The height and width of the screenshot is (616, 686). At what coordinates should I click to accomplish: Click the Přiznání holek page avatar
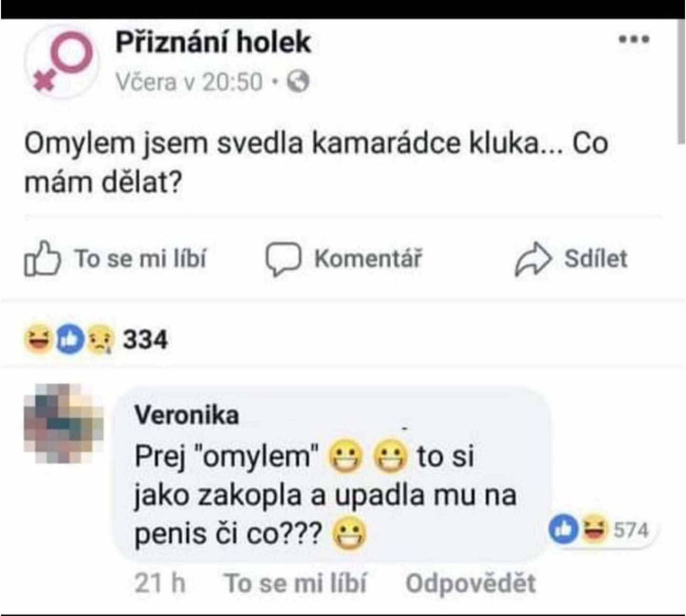pyautogui.click(x=61, y=61)
